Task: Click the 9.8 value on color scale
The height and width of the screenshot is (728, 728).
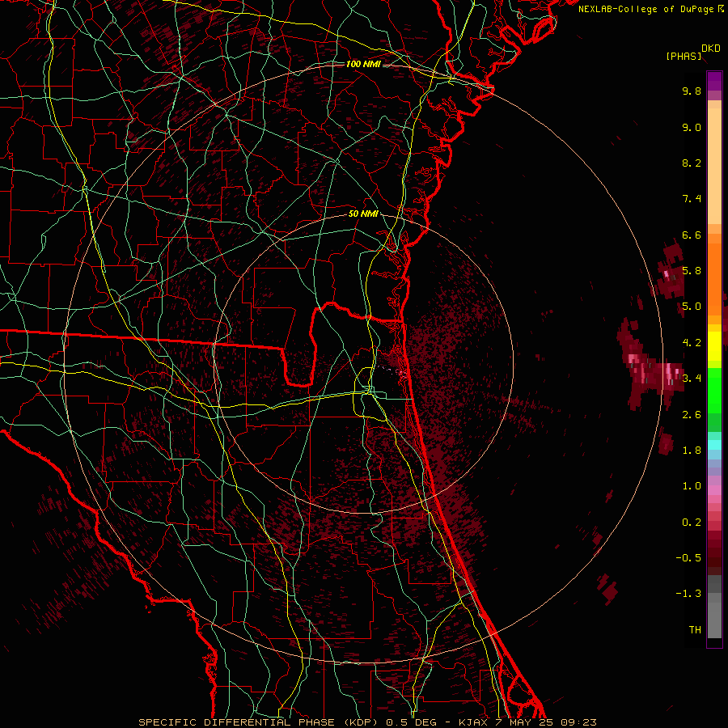Action: pos(692,91)
